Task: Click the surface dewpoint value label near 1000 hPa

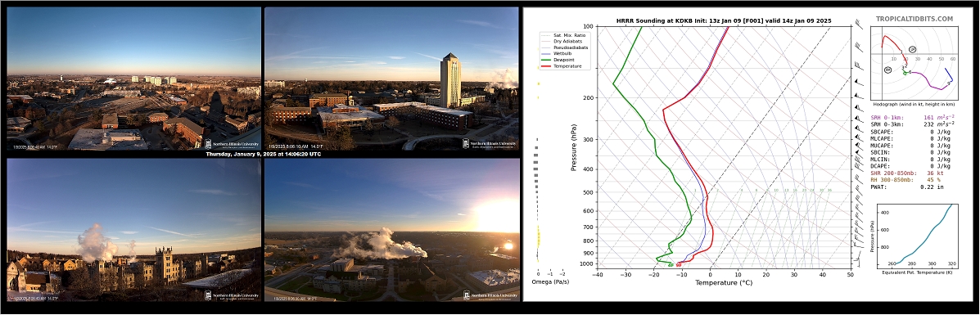Action: (x=671, y=265)
